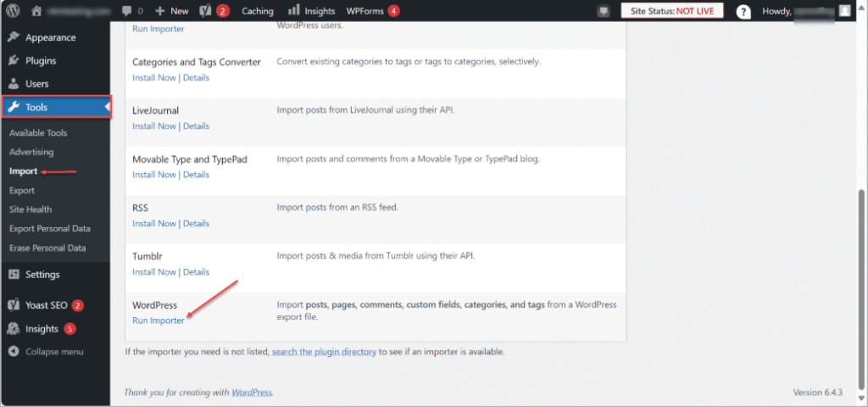This screenshot has width=868, height=407.
Task: Click Install Now for Tumblr importer
Action: click(153, 272)
